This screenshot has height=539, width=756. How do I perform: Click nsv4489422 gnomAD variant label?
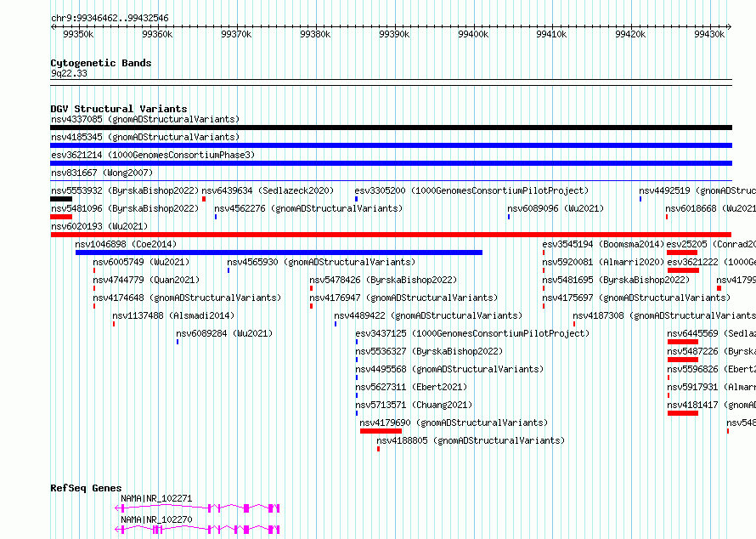[x=428, y=315]
